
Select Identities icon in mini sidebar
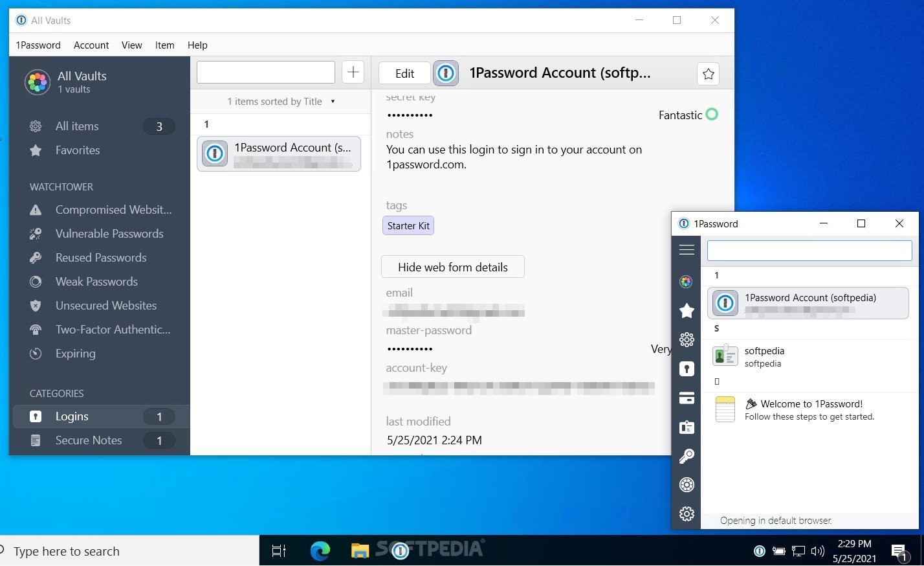[x=687, y=427]
